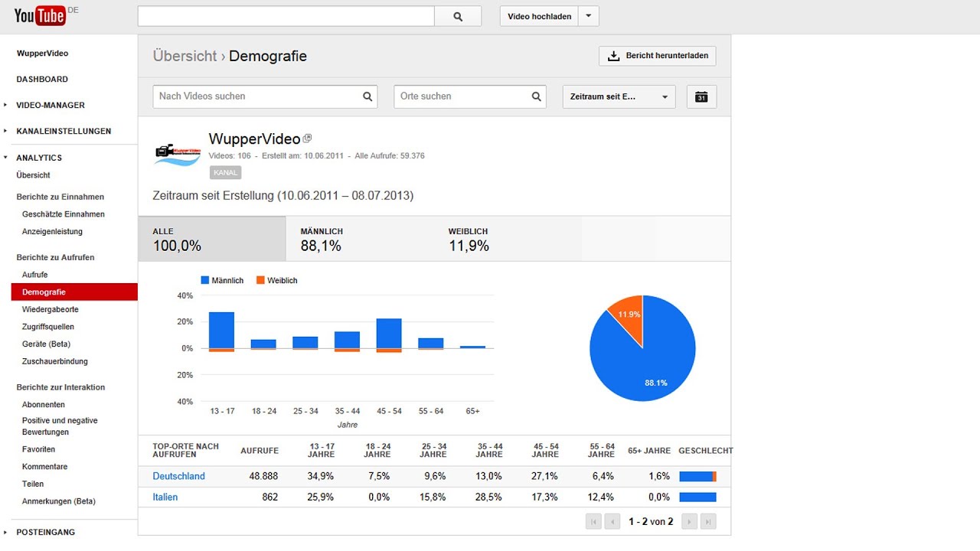The width and height of the screenshot is (980, 551).
Task: Go to first page pagination icon
Action: tap(593, 521)
